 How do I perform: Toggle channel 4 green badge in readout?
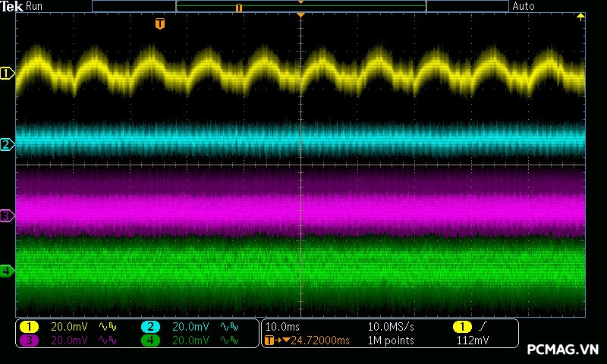tap(150, 340)
